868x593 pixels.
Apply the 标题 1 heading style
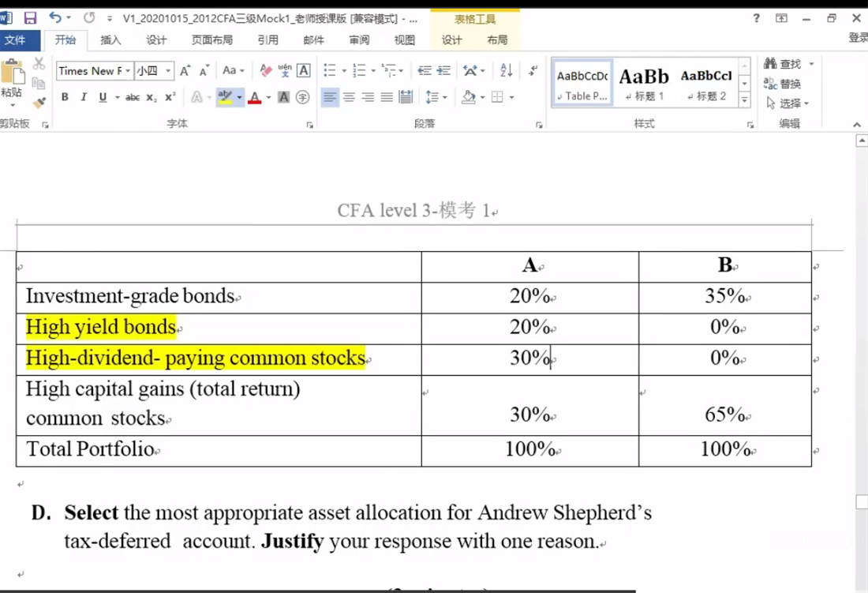click(644, 84)
